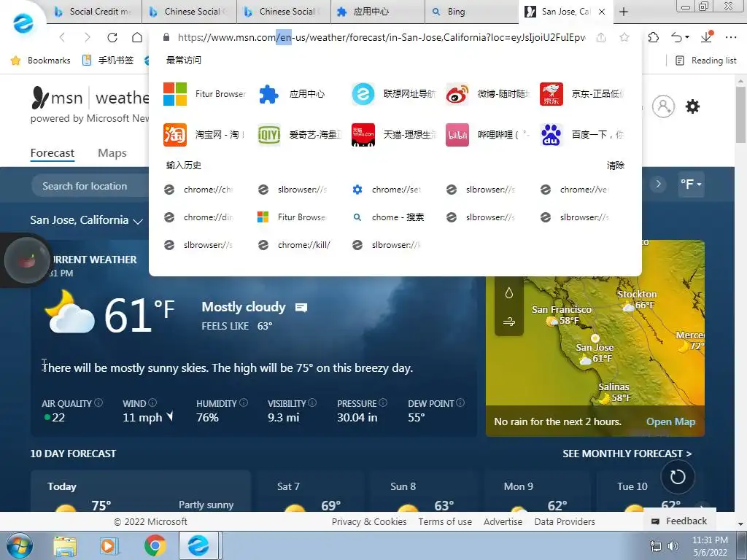Click See Monthly Forecast link
The image size is (747, 560).
tap(627, 454)
